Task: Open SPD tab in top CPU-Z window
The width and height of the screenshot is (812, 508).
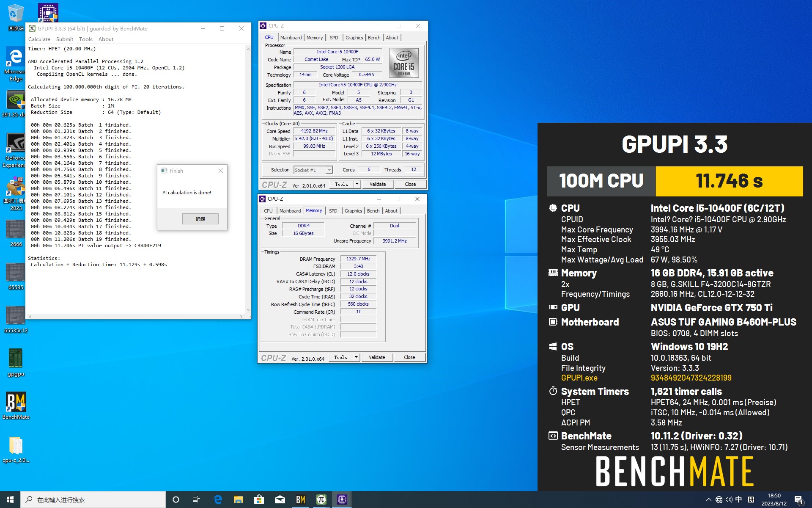Action: [334, 38]
